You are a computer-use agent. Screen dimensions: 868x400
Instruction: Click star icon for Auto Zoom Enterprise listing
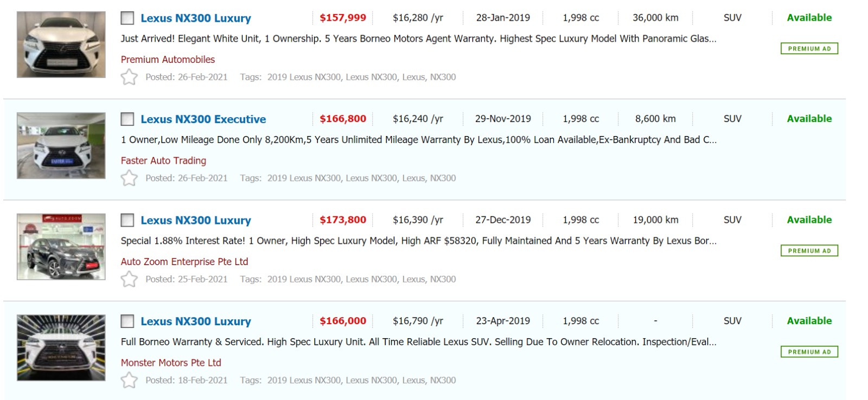pyautogui.click(x=129, y=279)
